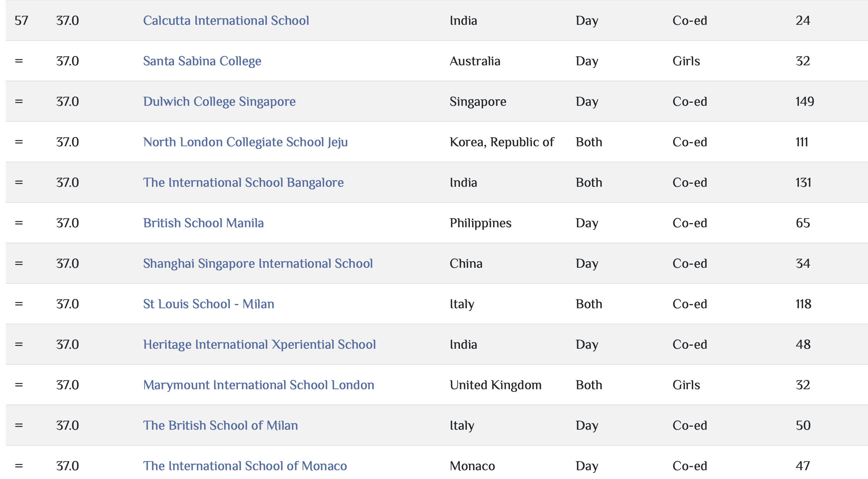This screenshot has height=479, width=868.
Task: Select the Girls cell for Santa Sabina
Action: (x=686, y=61)
